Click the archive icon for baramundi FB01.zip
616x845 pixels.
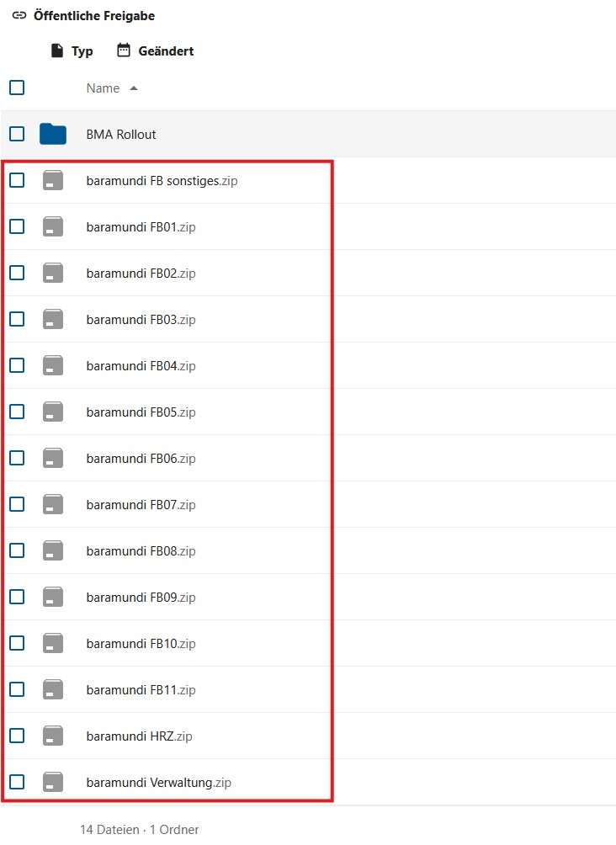53,226
